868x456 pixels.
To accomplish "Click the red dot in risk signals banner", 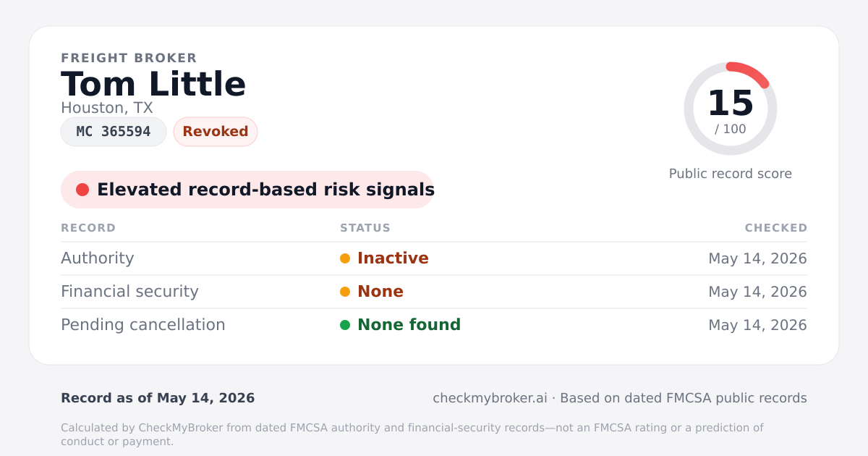I will (82, 190).
